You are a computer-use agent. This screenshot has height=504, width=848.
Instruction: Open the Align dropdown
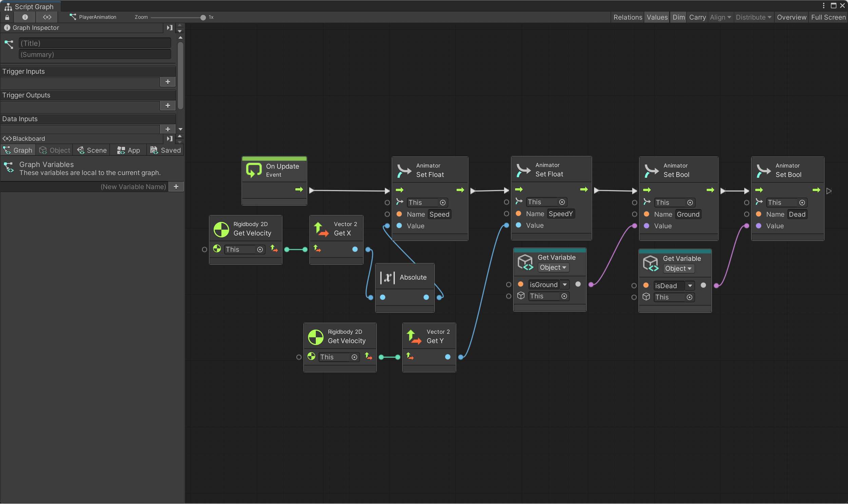720,17
